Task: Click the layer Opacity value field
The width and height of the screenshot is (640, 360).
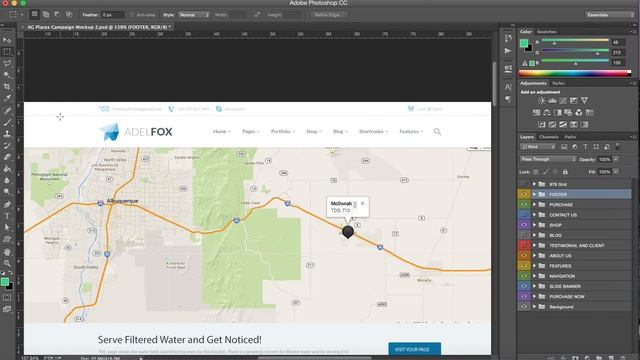Action: (x=604, y=159)
